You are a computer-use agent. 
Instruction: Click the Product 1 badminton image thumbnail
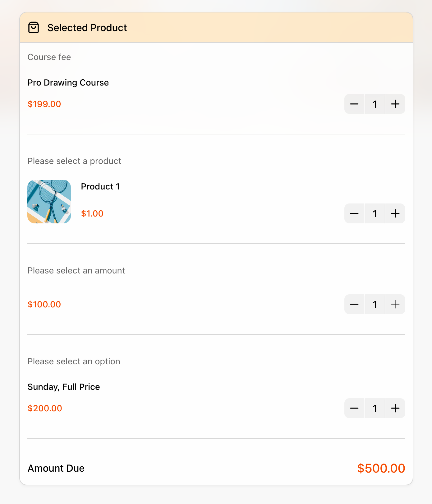pos(49,201)
